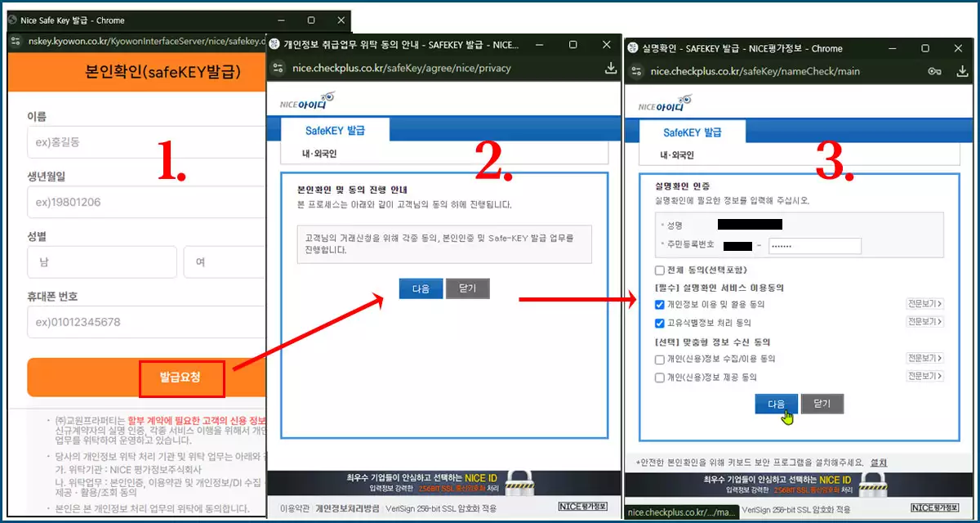Open the 설치 link for keyboard security program
This screenshot has width=980, height=523.
878,463
